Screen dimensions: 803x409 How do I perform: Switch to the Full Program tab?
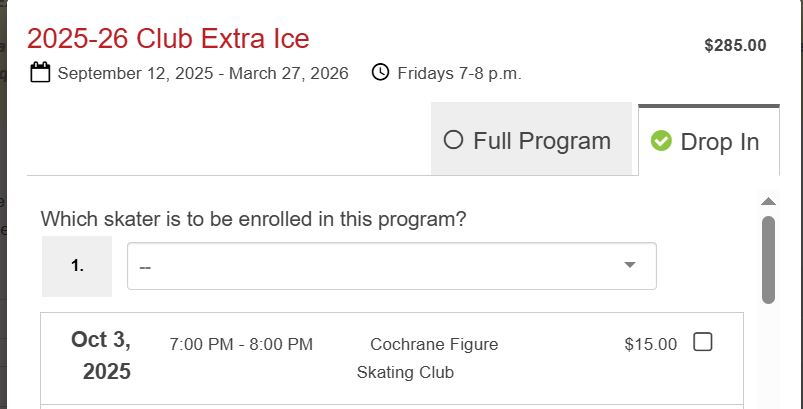pyautogui.click(x=531, y=140)
